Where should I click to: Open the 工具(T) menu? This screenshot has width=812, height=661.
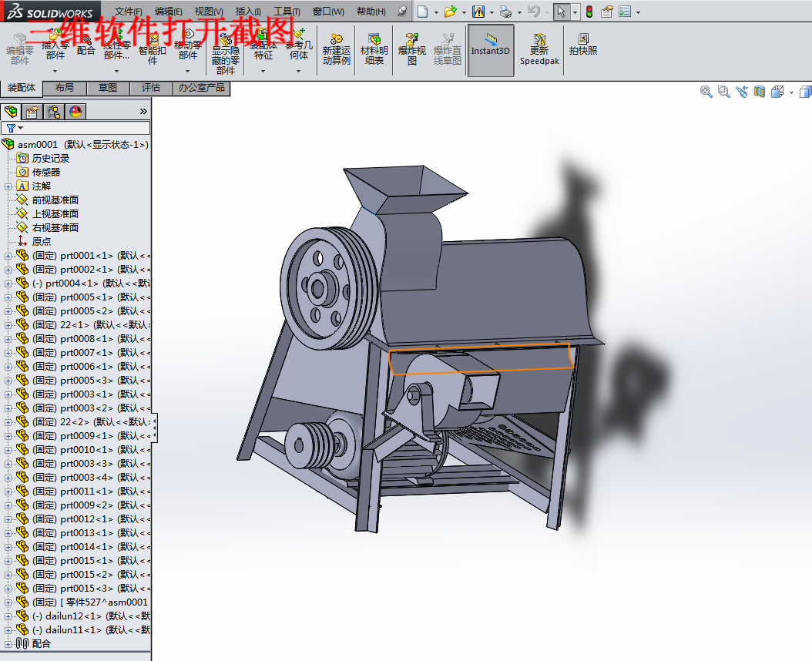coord(287,12)
